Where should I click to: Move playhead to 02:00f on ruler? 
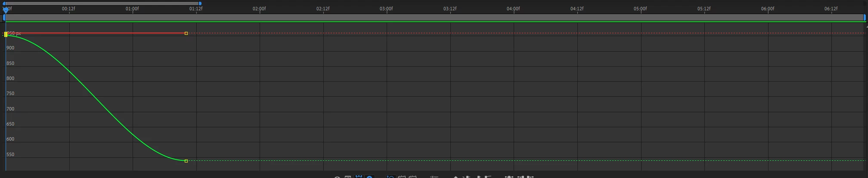(259, 9)
